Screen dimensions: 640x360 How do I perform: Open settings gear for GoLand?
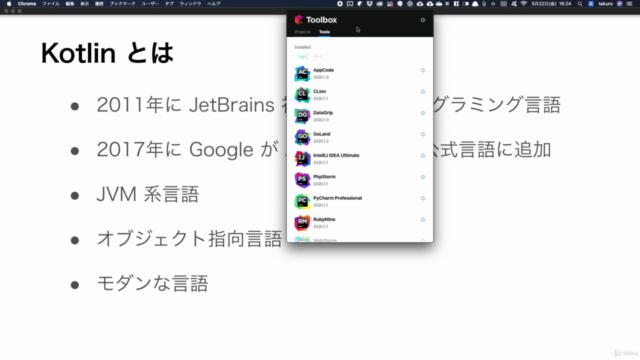click(x=423, y=134)
